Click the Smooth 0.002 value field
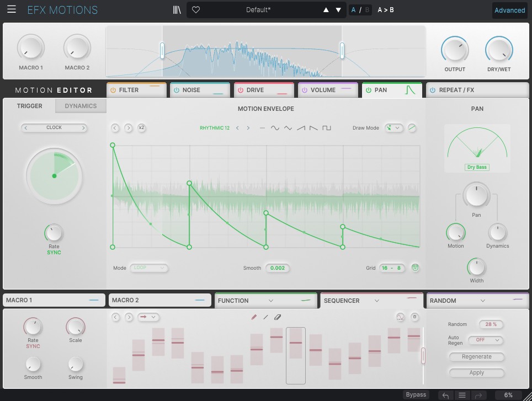The width and height of the screenshot is (532, 401). (x=278, y=268)
